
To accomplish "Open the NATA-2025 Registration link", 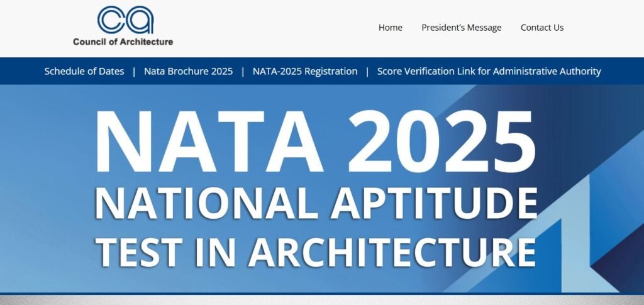I will pos(305,72).
